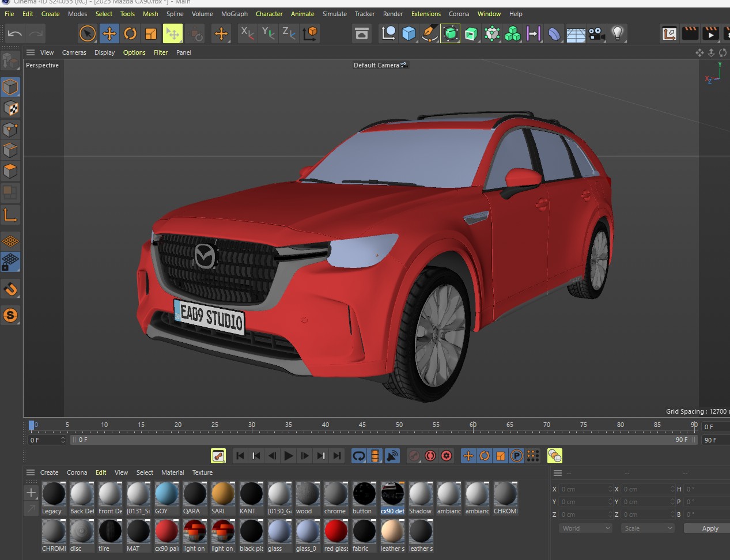Play the animation forwards
This screenshot has height=560, width=730.
pyautogui.click(x=289, y=456)
